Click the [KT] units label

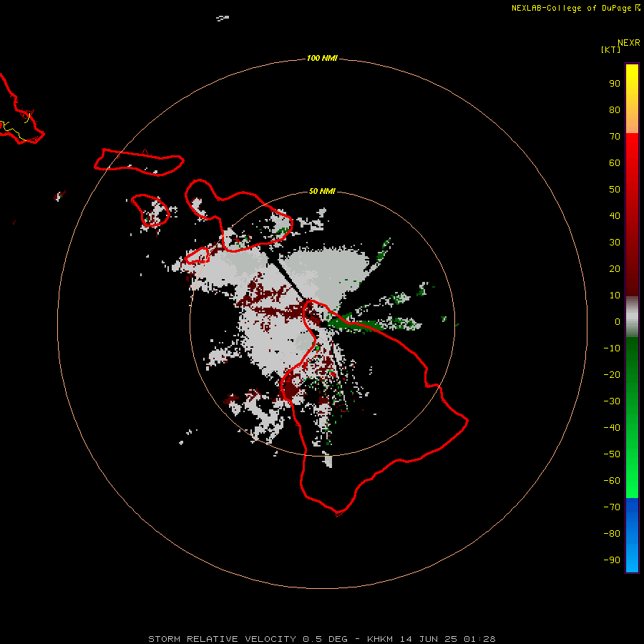pos(610,49)
